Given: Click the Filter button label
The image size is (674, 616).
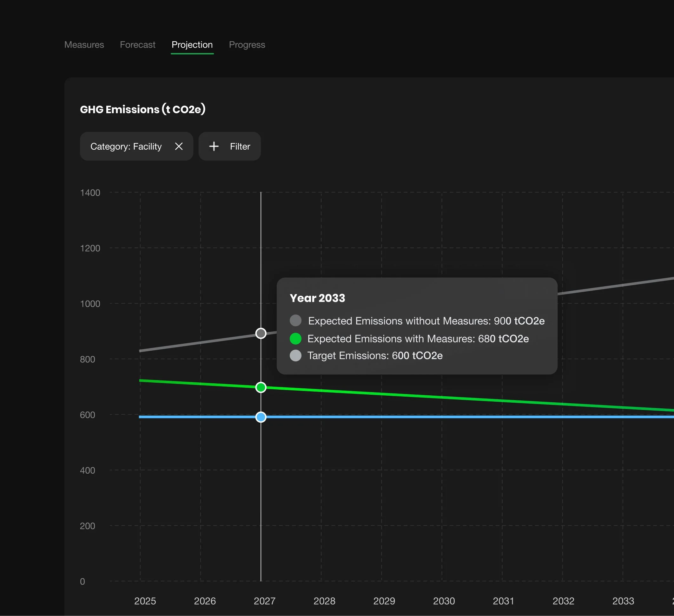Looking at the screenshot, I should click(x=240, y=146).
